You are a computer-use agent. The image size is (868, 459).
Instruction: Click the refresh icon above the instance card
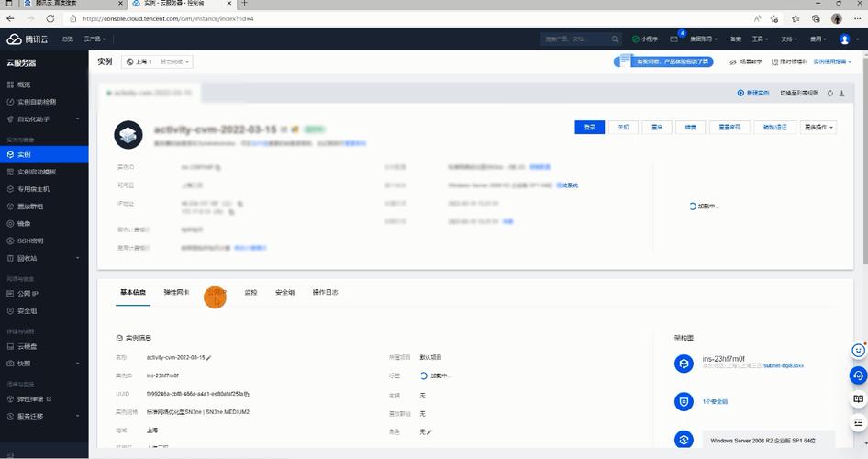click(829, 93)
